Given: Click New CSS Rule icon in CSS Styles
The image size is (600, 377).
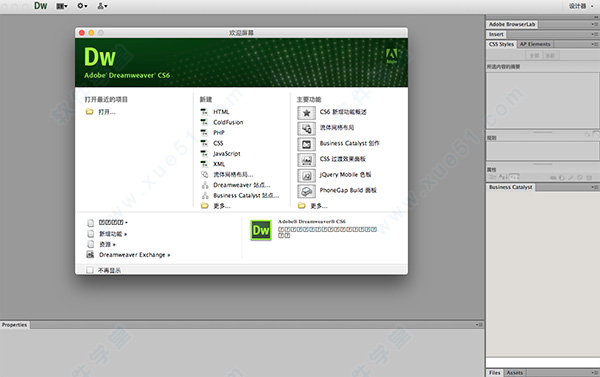Looking at the screenshot, I should point(561,178).
